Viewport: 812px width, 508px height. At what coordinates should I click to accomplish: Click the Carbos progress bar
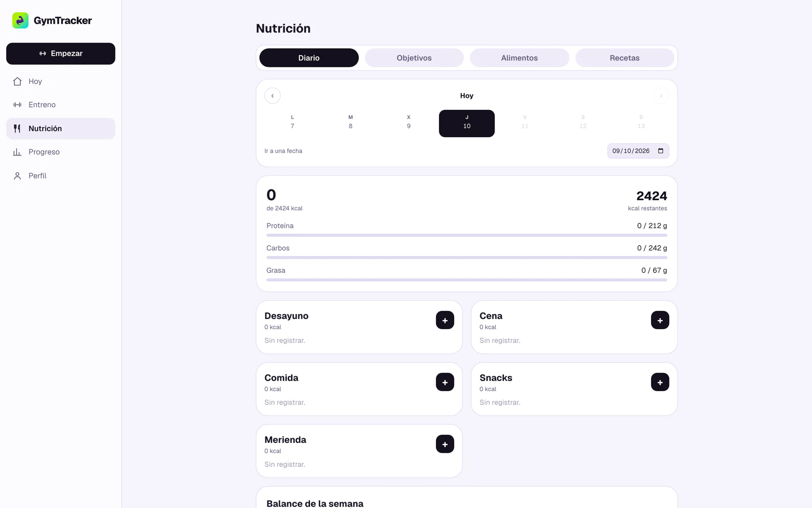click(467, 258)
